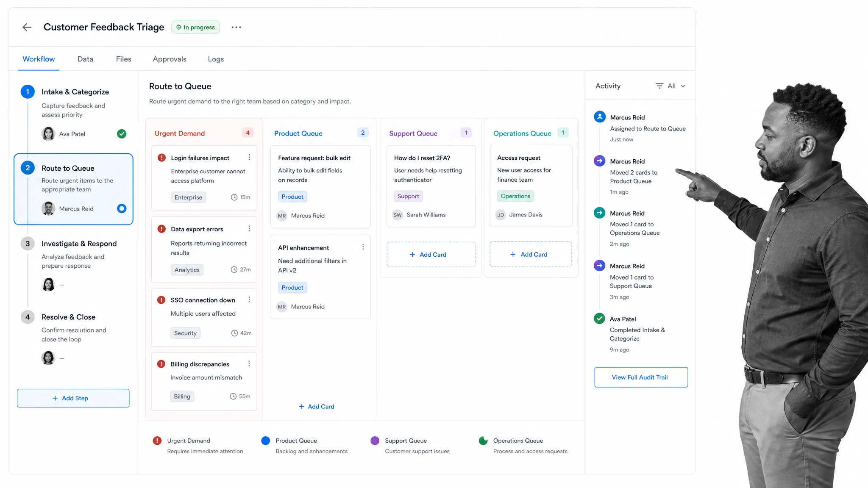The width and height of the screenshot is (868, 488).
Task: Click the In progress status badge
Action: pos(196,27)
